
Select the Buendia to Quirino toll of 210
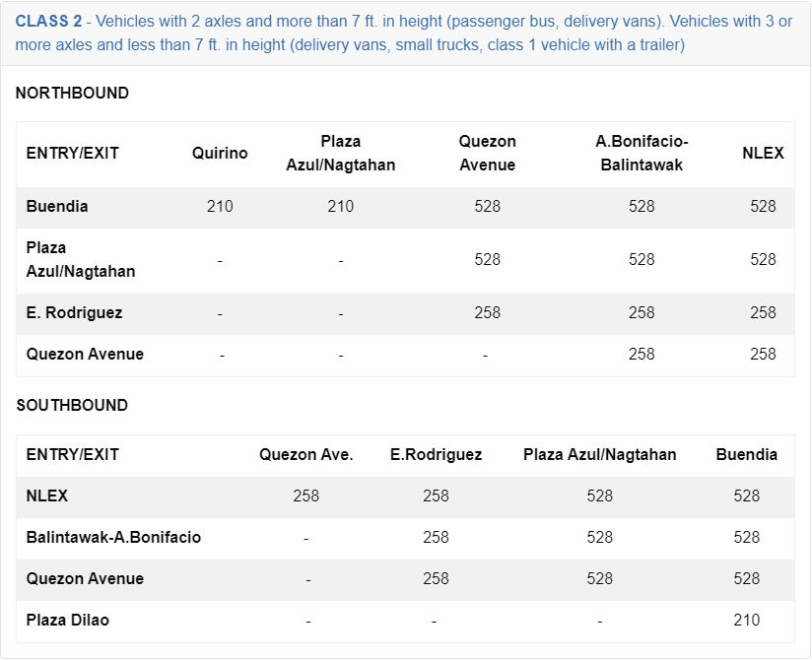click(220, 206)
